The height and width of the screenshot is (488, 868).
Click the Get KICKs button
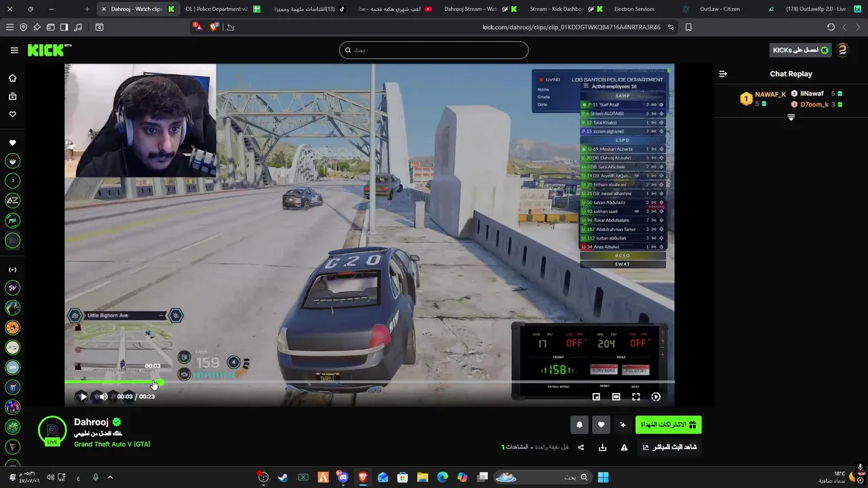(x=800, y=50)
